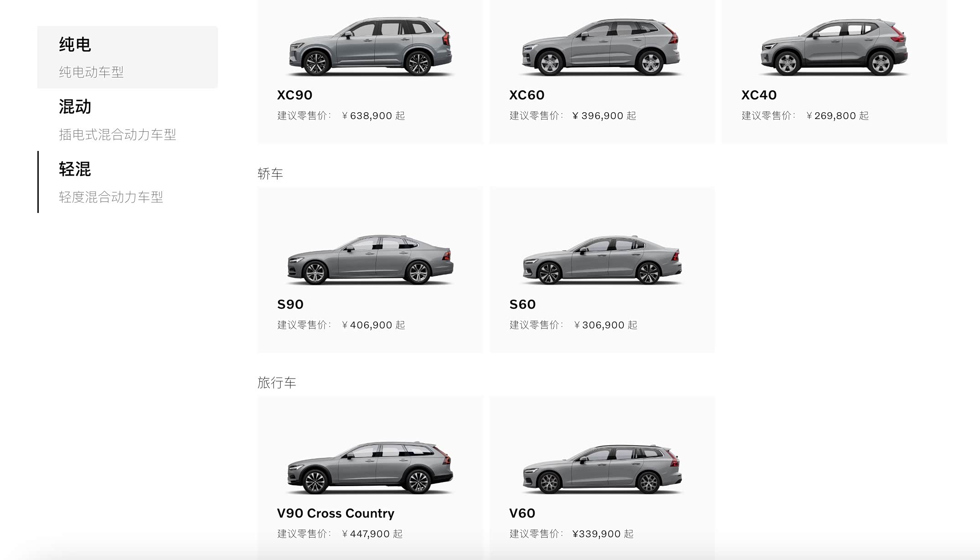The height and width of the screenshot is (560, 980).
Task: Open the XC60 model title link
Action: [x=526, y=95]
